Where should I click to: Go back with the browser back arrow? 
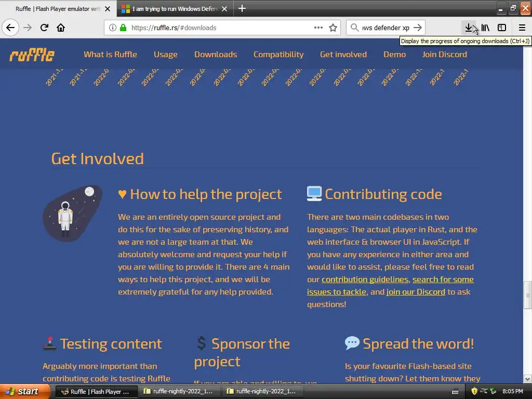10,28
